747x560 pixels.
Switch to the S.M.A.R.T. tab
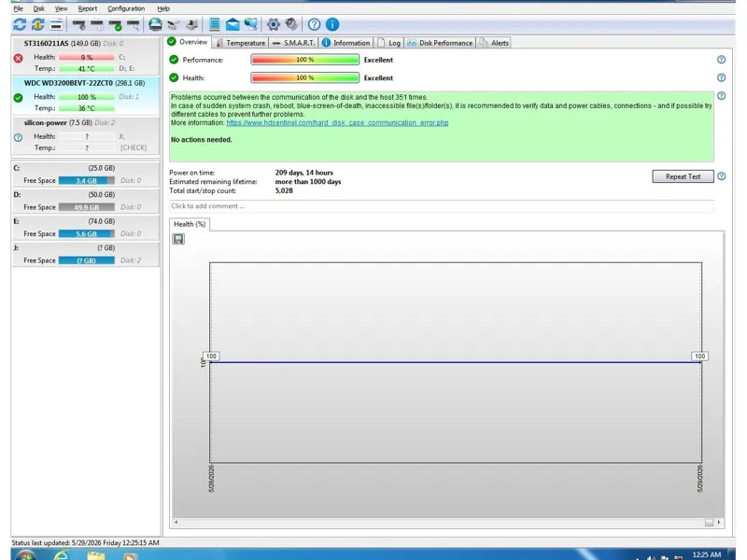point(294,43)
